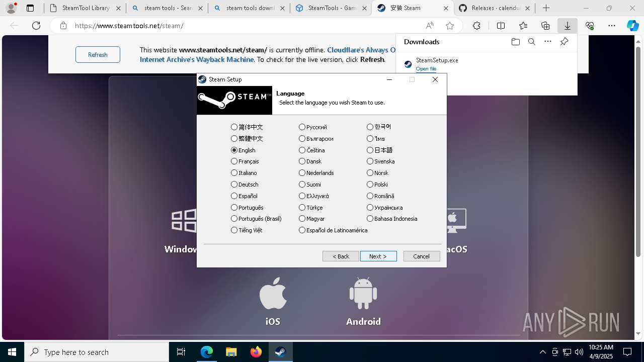The width and height of the screenshot is (644, 362).
Task: Open Edge Settings and more ellipsis
Action: (612, 26)
